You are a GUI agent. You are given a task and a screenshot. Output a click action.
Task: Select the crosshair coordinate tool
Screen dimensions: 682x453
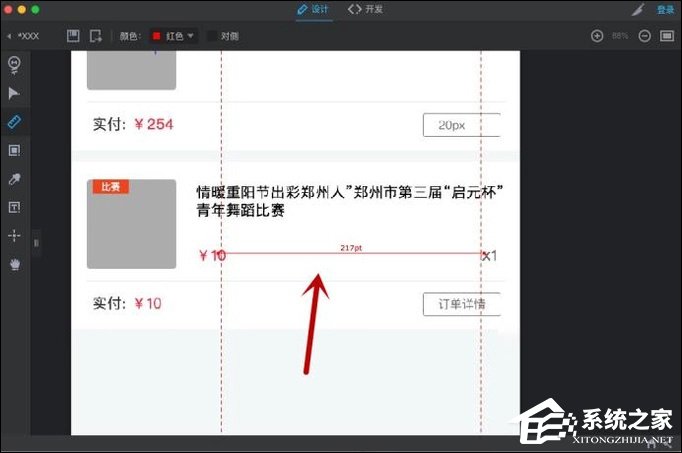(14, 235)
